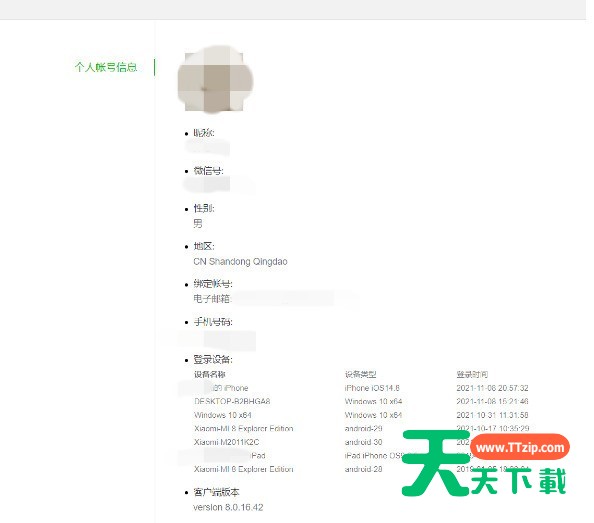594x523 pixels.
Task: Click the gender value 男
Action: pyautogui.click(x=198, y=223)
